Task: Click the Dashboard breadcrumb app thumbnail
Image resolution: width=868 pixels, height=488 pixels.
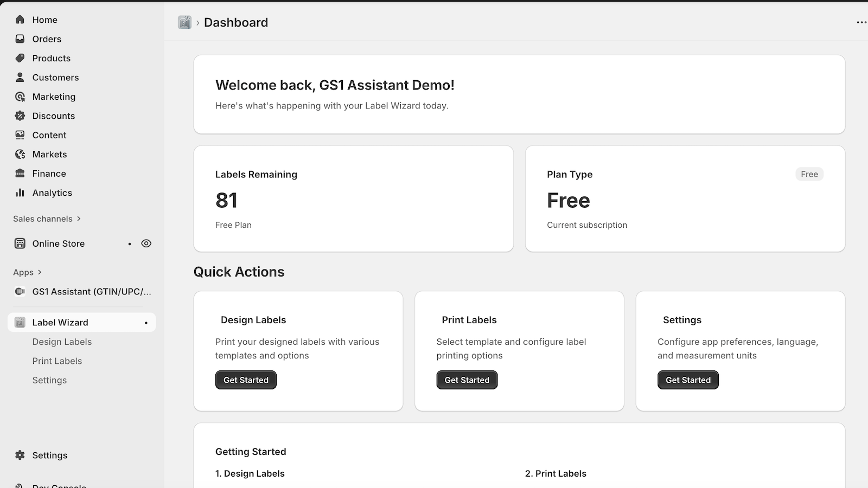Action: point(184,22)
